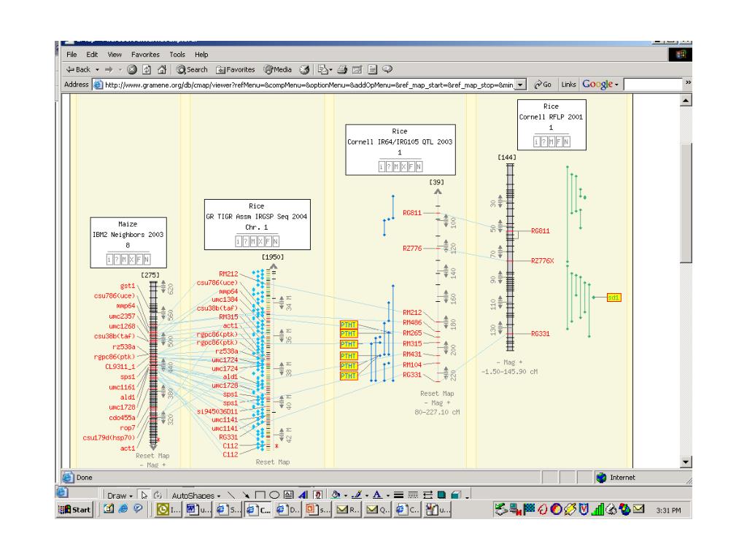Open the Help menu
Screen dimensions: 747x560
point(201,54)
